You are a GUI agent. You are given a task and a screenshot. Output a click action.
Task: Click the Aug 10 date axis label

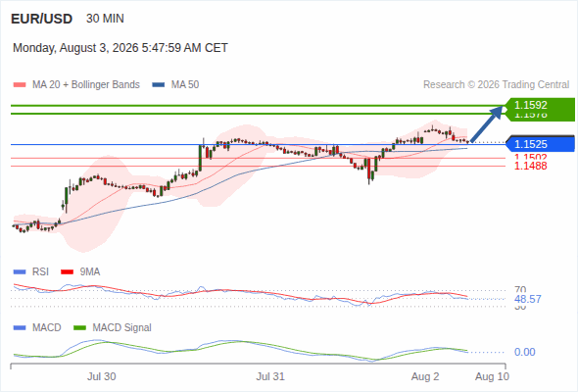coord(492,376)
